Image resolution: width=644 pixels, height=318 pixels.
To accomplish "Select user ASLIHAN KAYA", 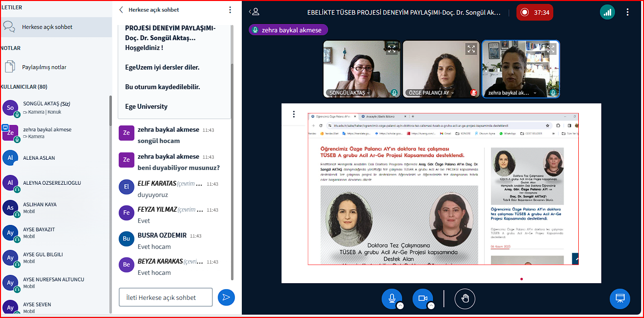I will pos(55,208).
